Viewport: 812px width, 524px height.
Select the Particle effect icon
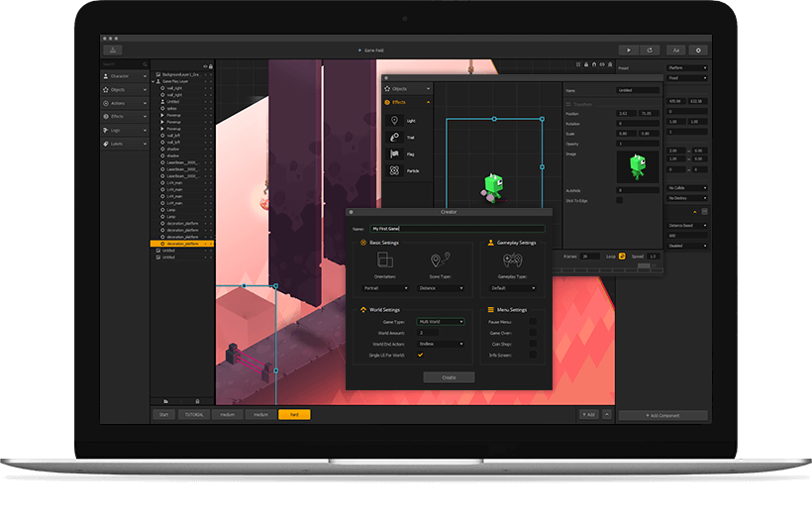click(x=394, y=170)
